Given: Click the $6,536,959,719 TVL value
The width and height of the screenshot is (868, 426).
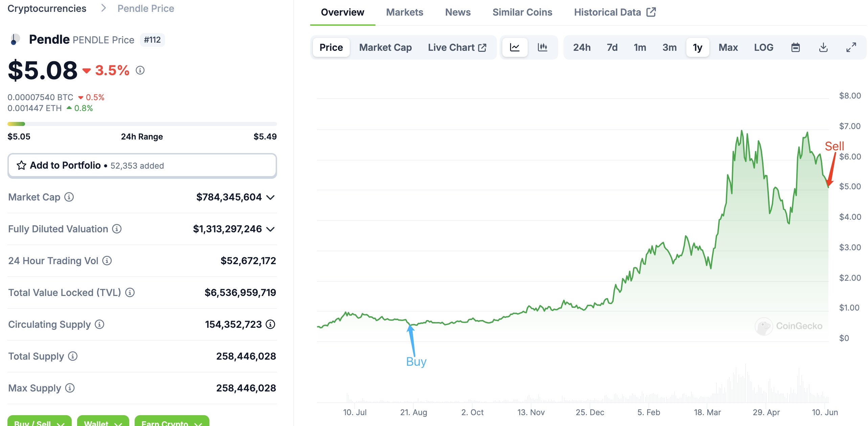Looking at the screenshot, I should click(240, 292).
